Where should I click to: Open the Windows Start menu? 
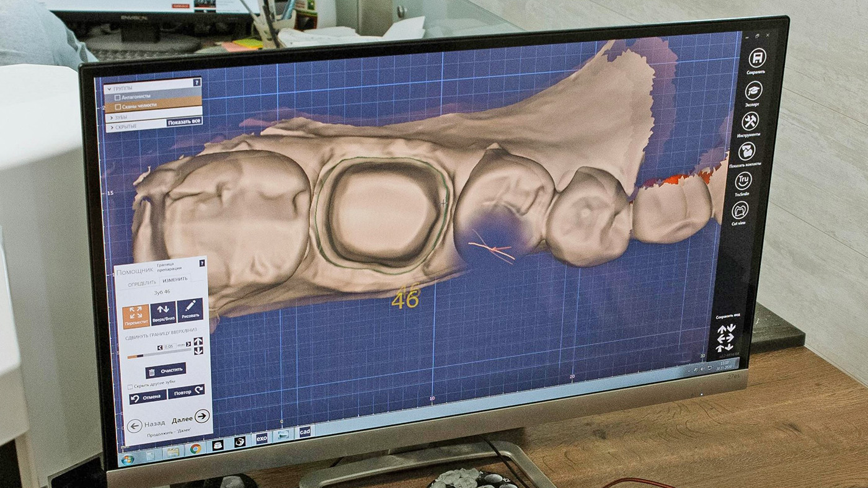click(x=128, y=459)
